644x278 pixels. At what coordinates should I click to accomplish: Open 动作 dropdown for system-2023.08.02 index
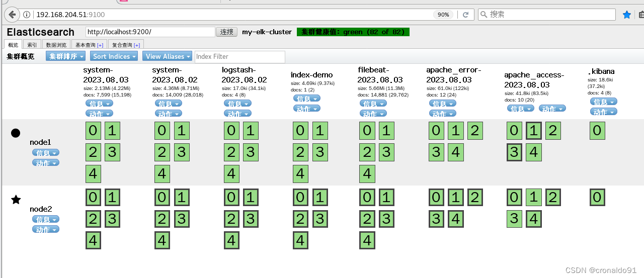pos(169,114)
